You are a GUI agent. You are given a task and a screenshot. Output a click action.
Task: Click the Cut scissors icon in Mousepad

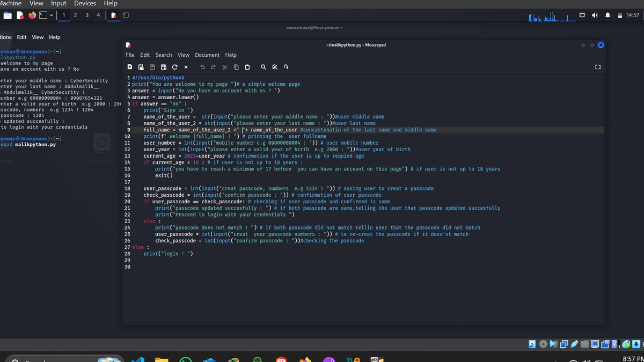[225, 67]
